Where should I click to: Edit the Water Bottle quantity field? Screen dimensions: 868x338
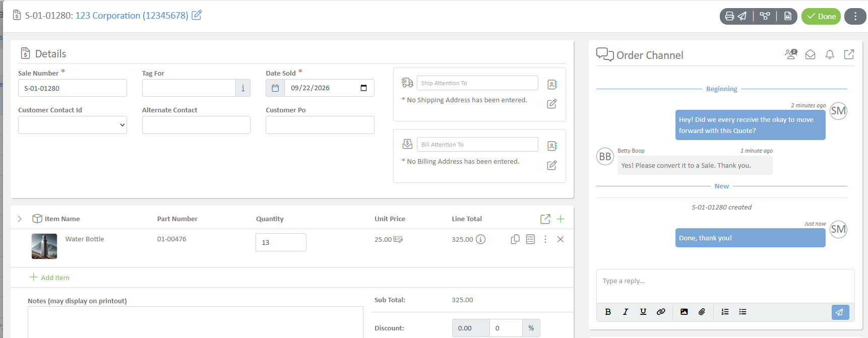point(281,242)
